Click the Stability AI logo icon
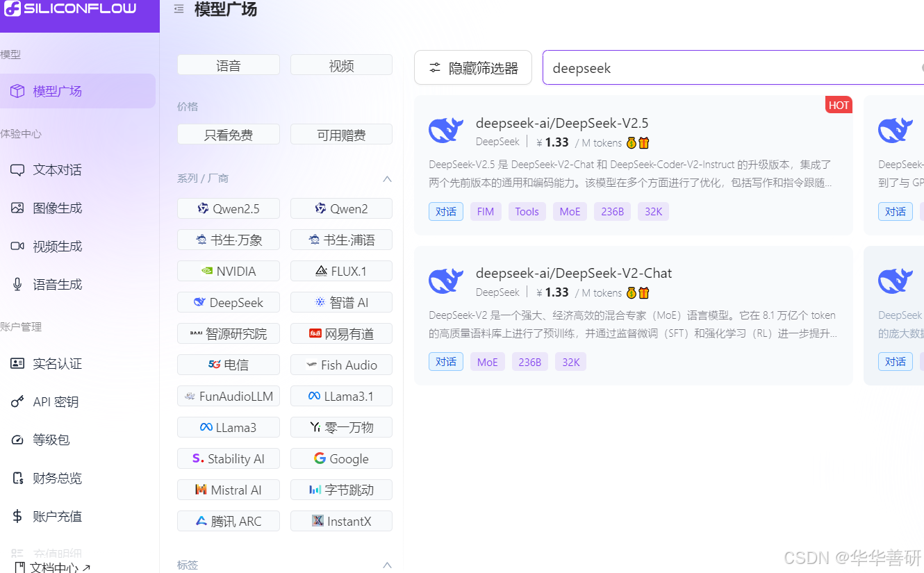 [x=198, y=458]
